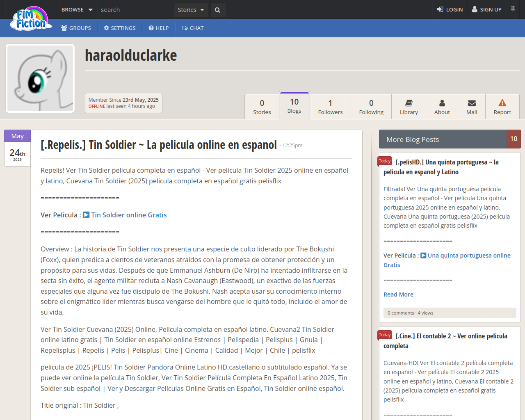
Task: Open the Following tab
Action: pyautogui.click(x=371, y=107)
